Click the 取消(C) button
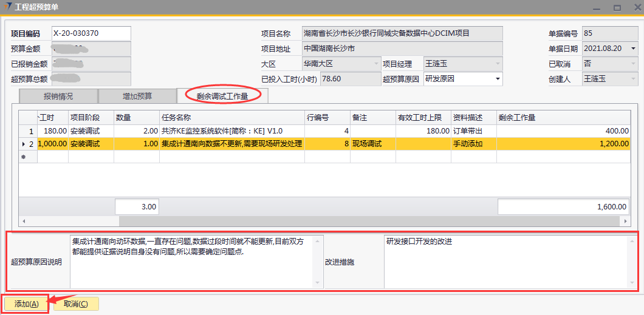The image size is (644, 315). 76,304
